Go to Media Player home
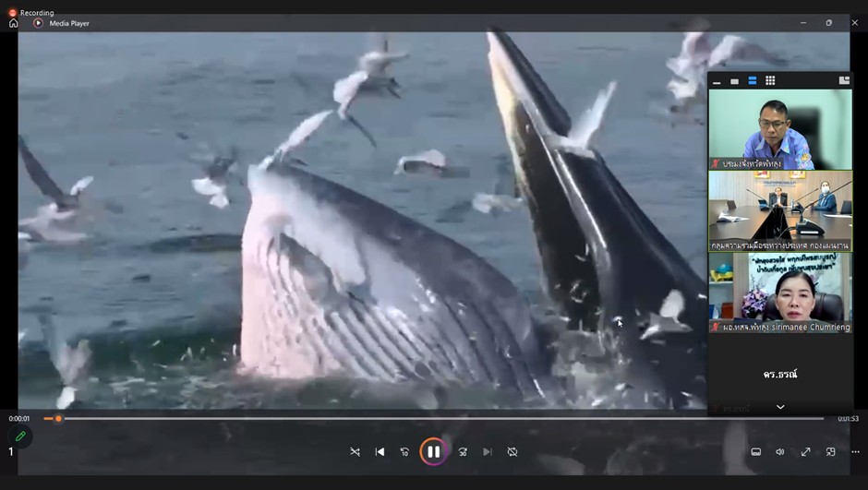The image size is (868, 490). click(x=13, y=23)
